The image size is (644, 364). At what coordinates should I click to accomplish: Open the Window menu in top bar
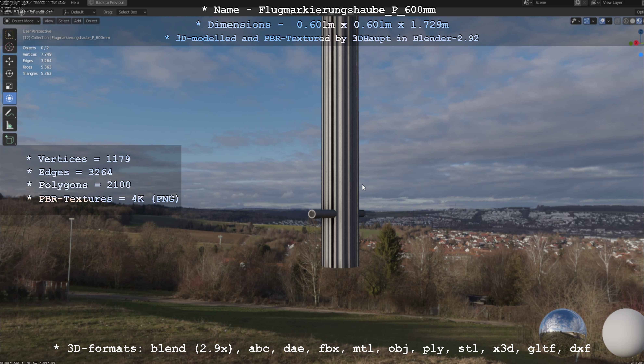tap(58, 2)
